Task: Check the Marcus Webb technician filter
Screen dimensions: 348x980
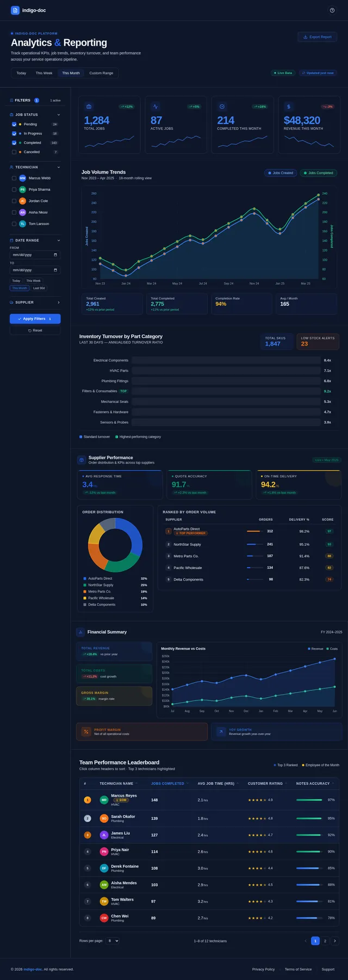Action: (x=14, y=178)
